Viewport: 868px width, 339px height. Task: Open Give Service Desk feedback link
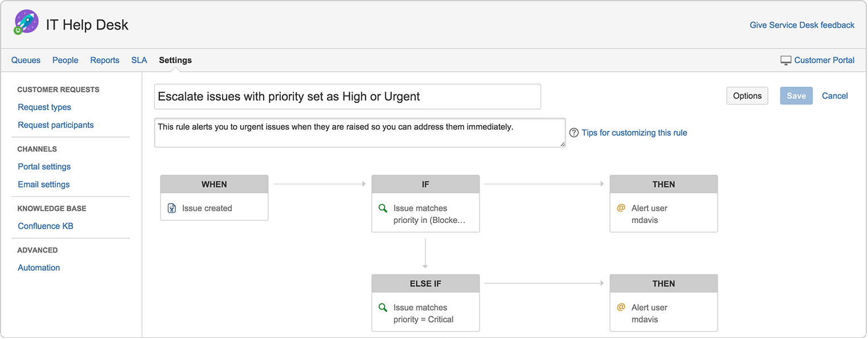click(802, 25)
